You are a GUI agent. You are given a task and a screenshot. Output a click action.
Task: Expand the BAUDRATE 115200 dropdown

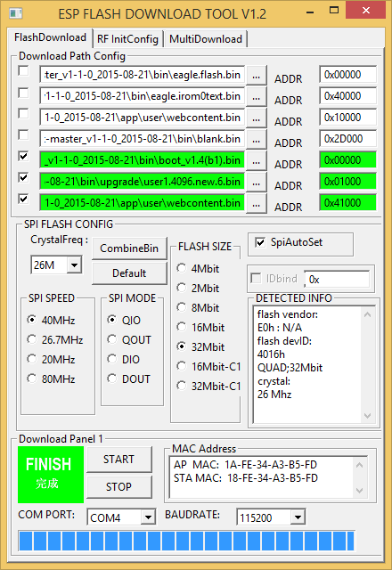click(x=298, y=517)
